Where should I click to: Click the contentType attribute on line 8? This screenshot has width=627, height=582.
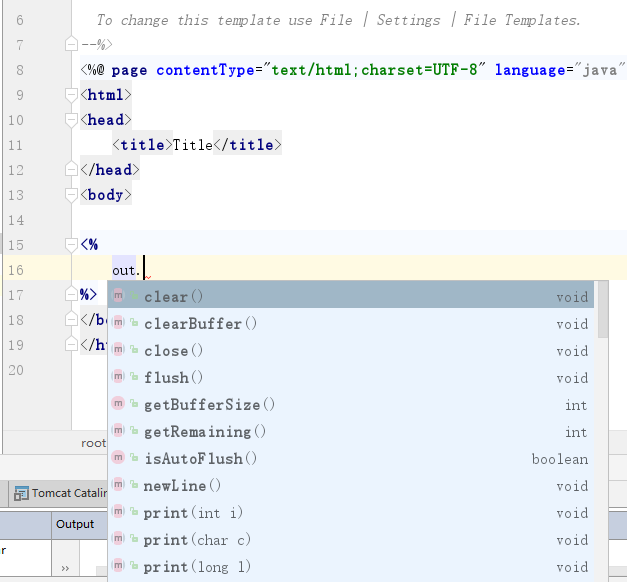[x=205, y=70]
